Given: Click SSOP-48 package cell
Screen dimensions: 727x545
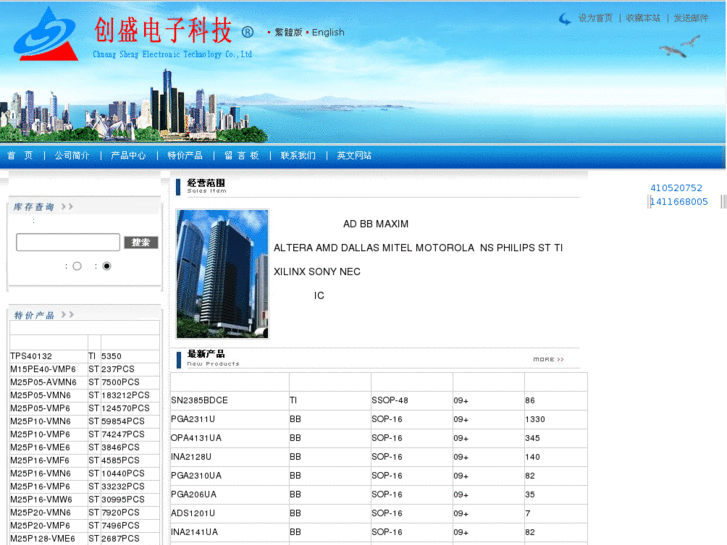Looking at the screenshot, I should point(390,400).
